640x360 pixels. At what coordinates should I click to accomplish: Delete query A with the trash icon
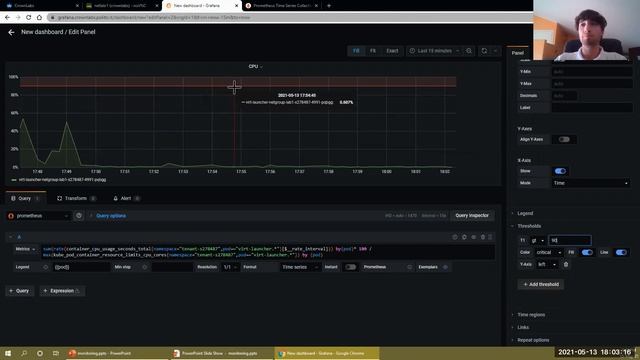pyautogui.click(x=483, y=237)
